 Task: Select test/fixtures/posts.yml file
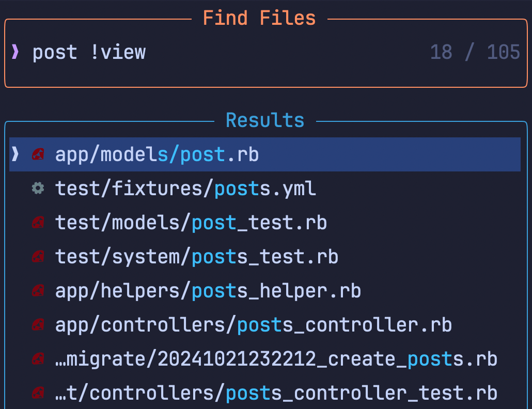(185, 188)
